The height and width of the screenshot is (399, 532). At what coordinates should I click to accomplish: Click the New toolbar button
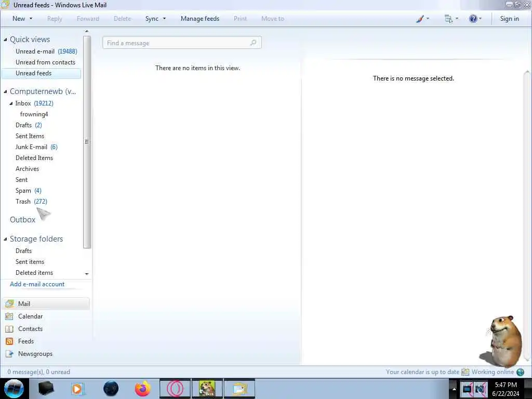[x=19, y=19]
